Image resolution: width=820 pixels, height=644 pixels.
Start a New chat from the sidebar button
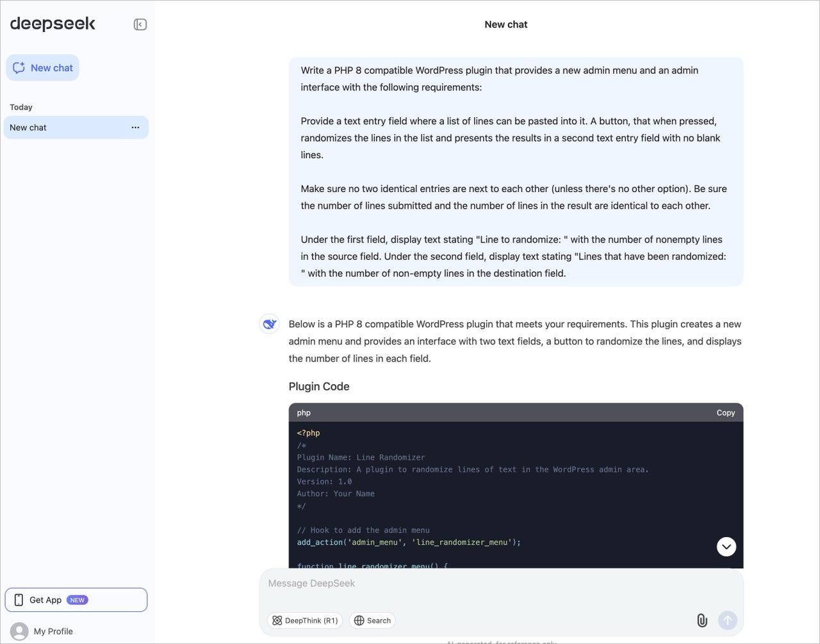[x=43, y=68]
